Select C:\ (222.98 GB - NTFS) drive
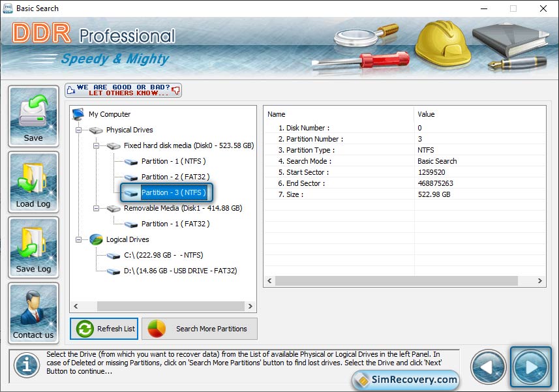Image resolution: width=559 pixels, height=392 pixels. pyautogui.click(x=164, y=256)
